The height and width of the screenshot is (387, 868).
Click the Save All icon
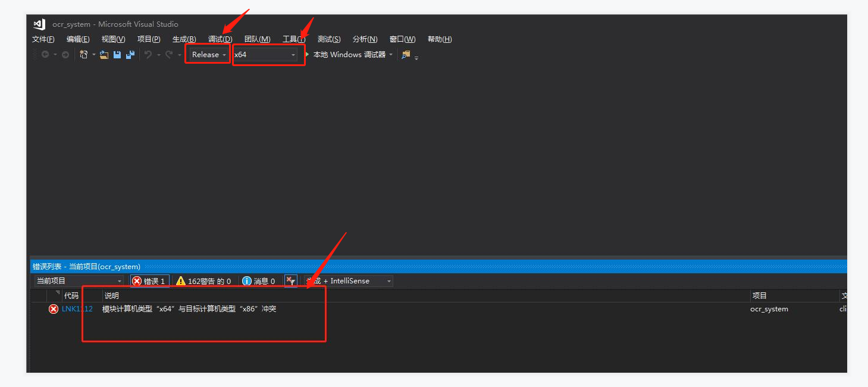[x=130, y=55]
